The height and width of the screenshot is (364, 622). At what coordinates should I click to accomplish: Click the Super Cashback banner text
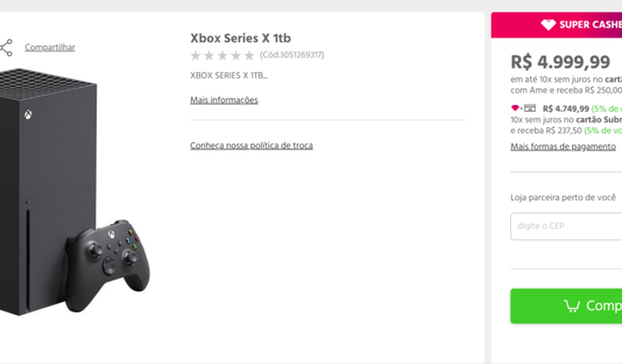[590, 25]
